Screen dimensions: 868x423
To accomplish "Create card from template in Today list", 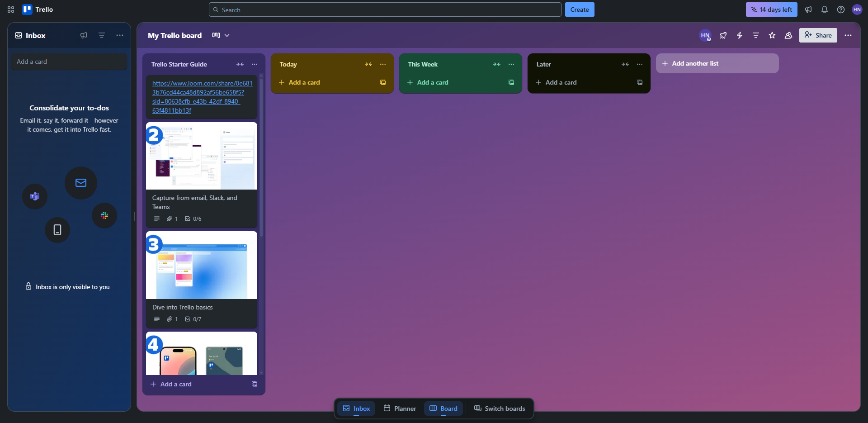I will 383,82.
